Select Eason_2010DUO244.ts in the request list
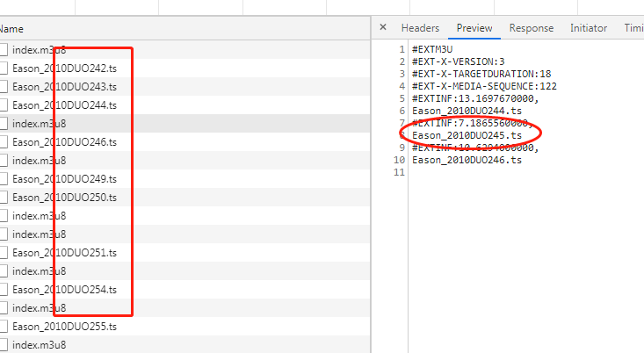Viewport: 644px width, 353px height. [x=185, y=105]
